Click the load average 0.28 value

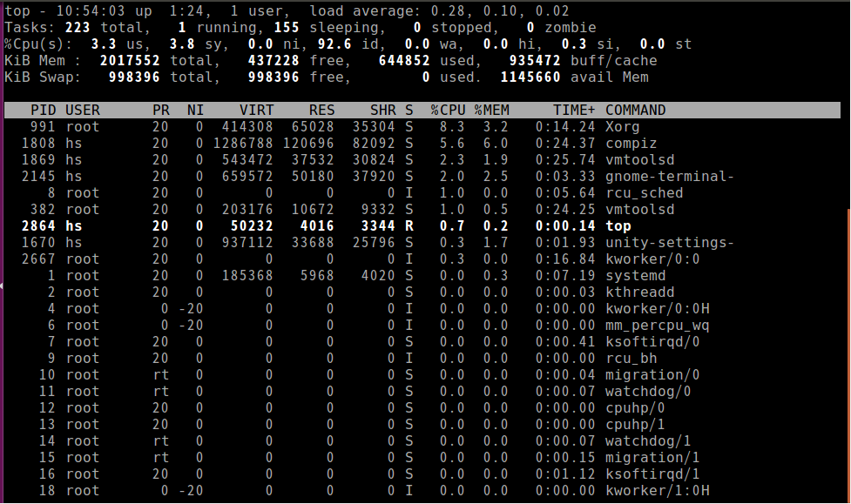click(x=449, y=10)
